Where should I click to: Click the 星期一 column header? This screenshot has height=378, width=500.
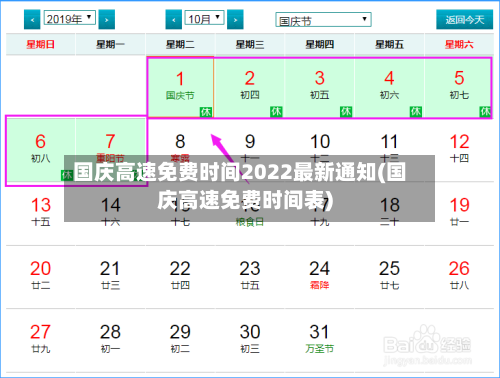pyautogui.click(x=111, y=44)
